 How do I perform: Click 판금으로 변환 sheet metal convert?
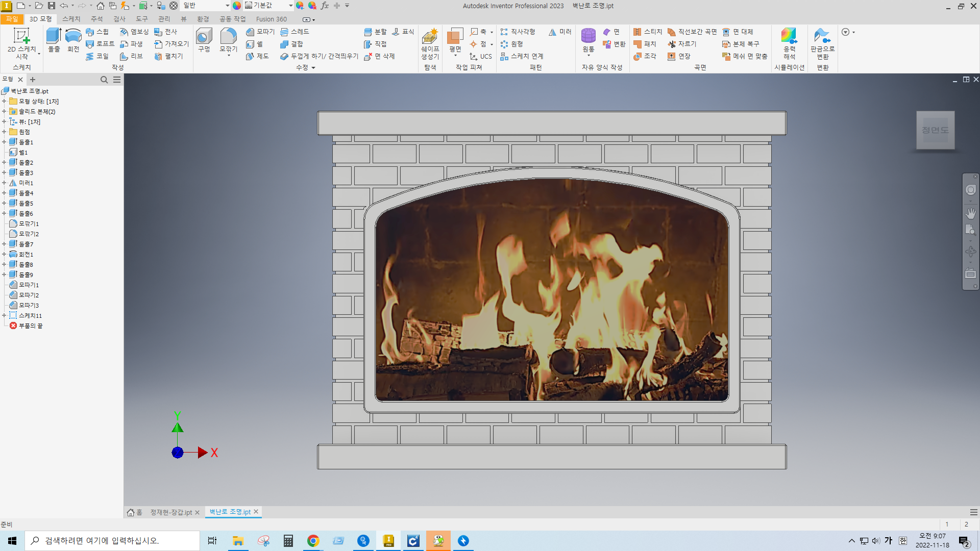pos(822,43)
